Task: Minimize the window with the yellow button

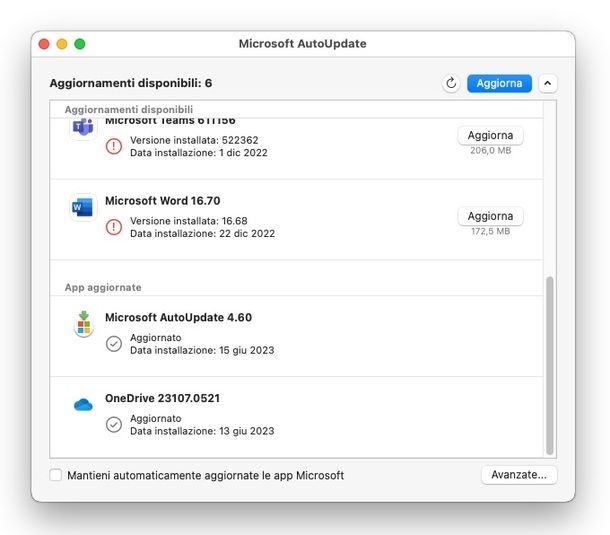Action: pos(62,44)
